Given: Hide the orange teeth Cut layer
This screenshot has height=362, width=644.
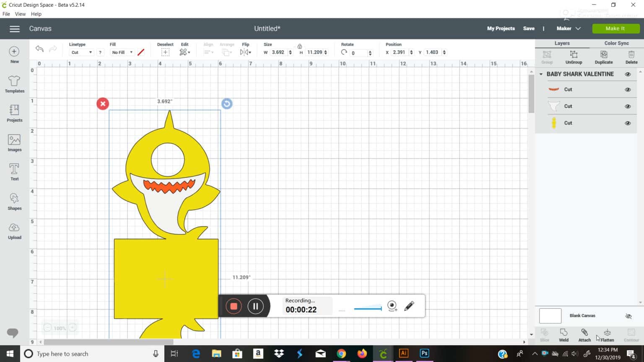Looking at the screenshot, I should coord(628,90).
